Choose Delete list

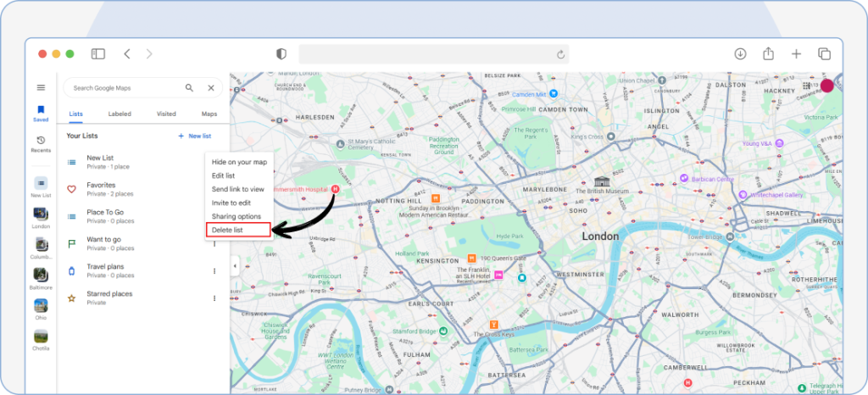pyautogui.click(x=238, y=230)
